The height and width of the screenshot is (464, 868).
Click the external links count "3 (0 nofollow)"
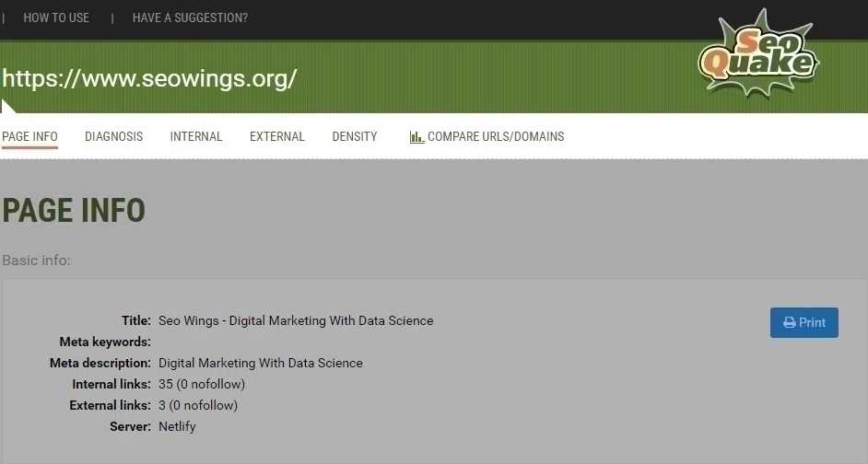click(x=198, y=405)
